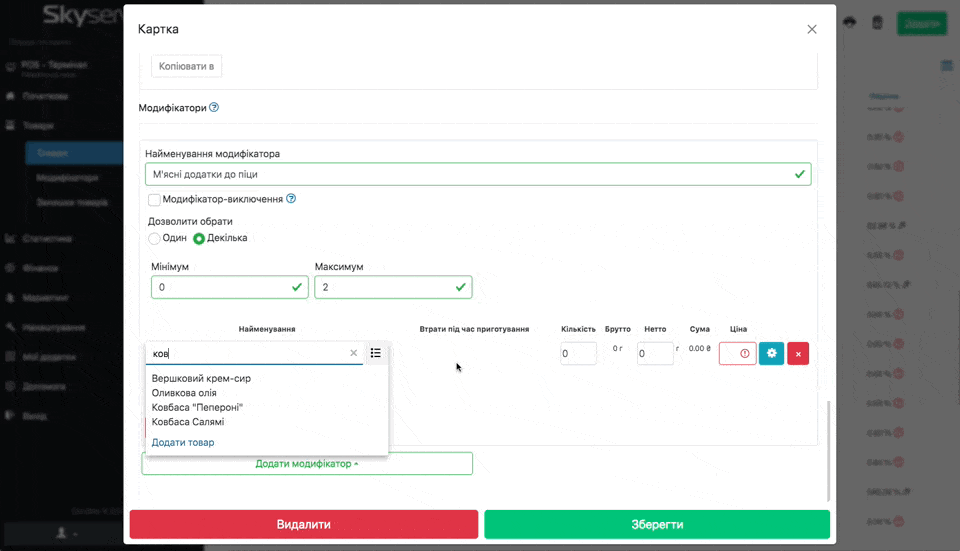Clear the ingredient search text with the X icon
960x551 pixels.
click(x=353, y=353)
